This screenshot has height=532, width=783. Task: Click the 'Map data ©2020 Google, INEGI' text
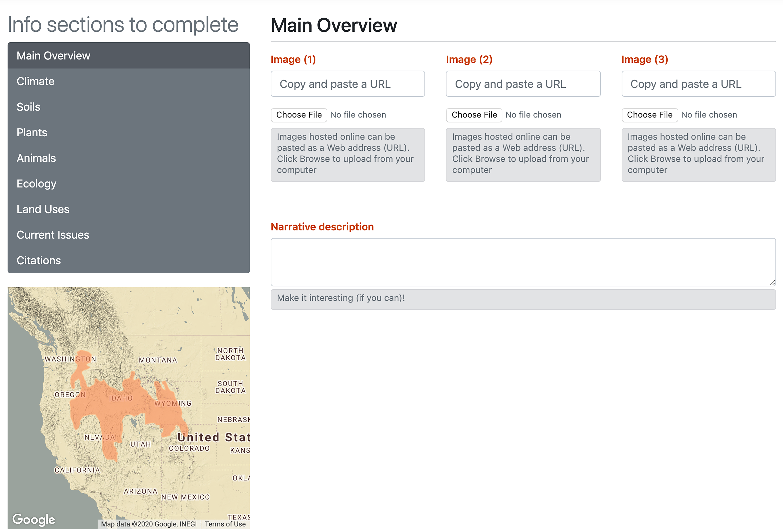coord(149,524)
